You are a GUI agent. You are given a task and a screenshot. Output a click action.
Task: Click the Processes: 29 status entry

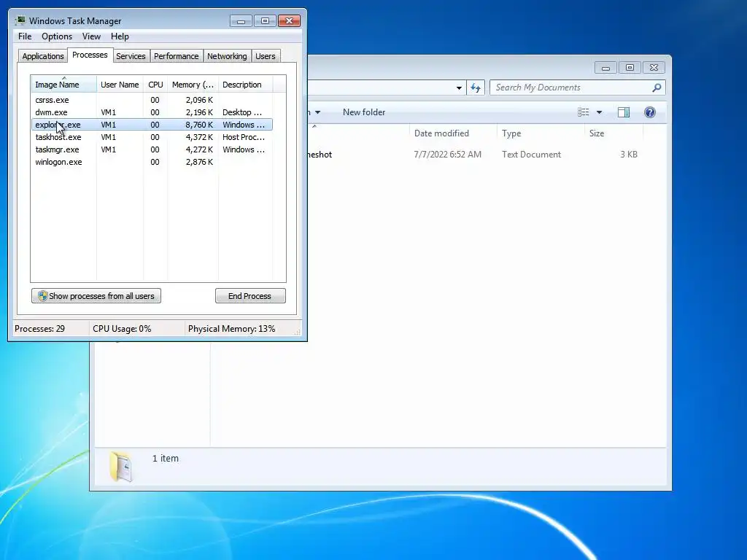click(x=39, y=329)
